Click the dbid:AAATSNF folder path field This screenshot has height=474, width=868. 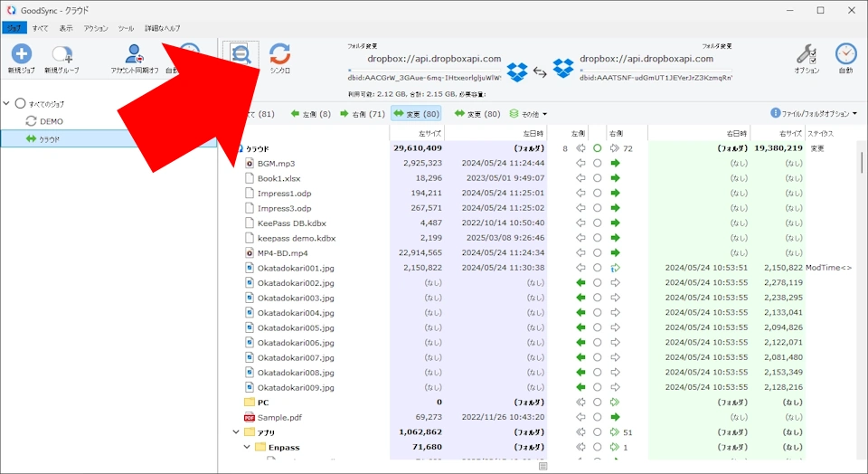[656, 78]
